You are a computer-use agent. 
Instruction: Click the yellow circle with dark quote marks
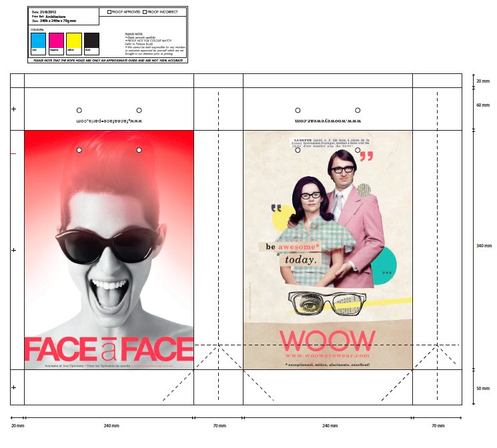click(x=281, y=215)
